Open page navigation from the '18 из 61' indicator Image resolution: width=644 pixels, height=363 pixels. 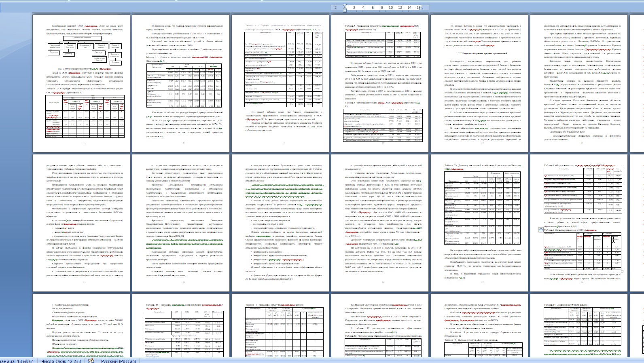tap(17, 361)
